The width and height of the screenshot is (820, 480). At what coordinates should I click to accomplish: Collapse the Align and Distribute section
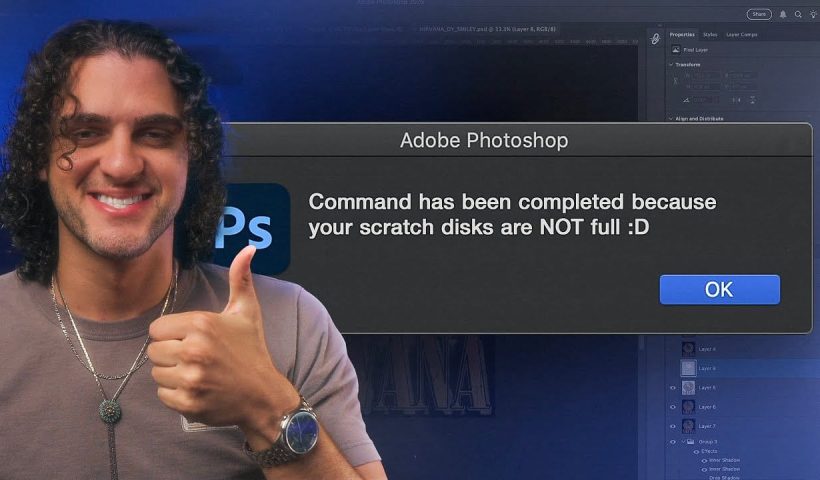tap(671, 119)
